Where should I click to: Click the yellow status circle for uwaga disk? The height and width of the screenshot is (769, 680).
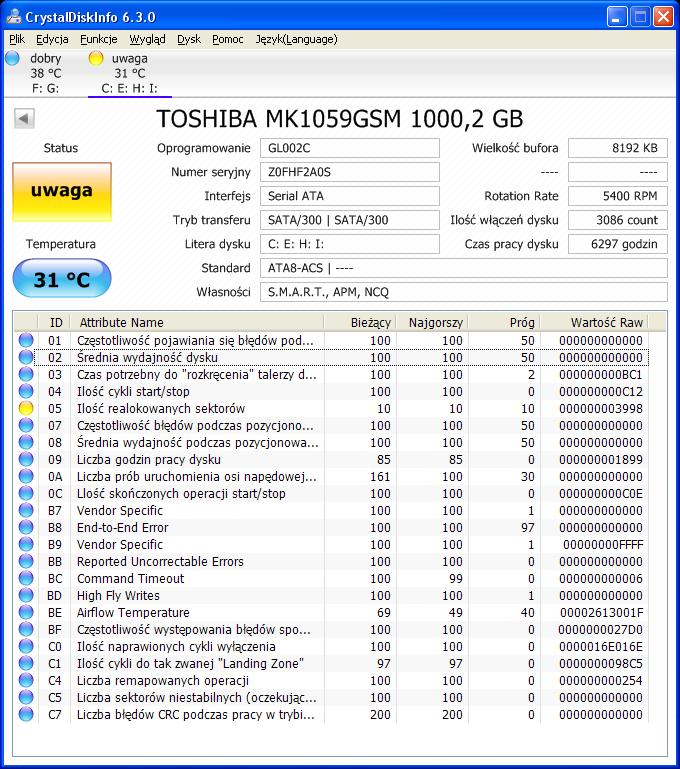tap(96, 58)
